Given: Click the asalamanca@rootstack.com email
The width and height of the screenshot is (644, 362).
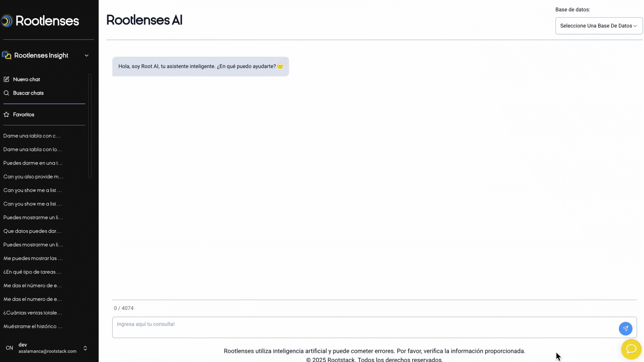Looking at the screenshot, I should (47, 352).
